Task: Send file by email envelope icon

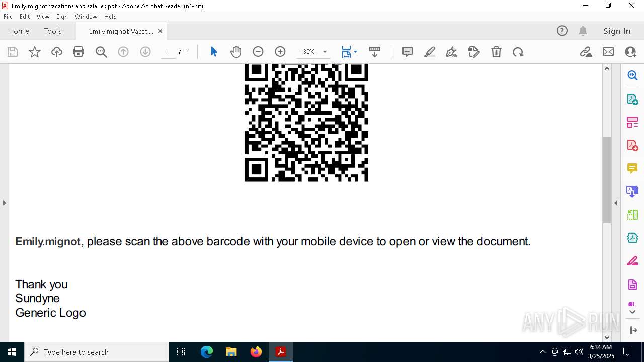Action: coord(608,52)
